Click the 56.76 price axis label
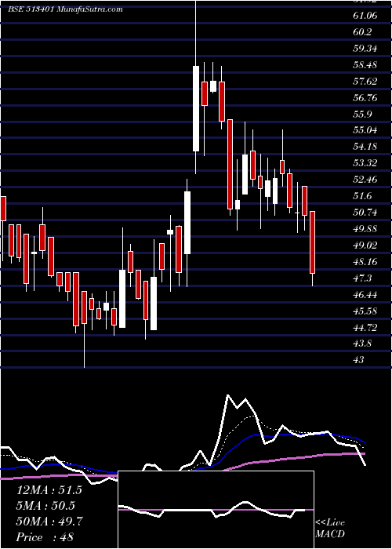The image size is (392, 549). click(365, 98)
